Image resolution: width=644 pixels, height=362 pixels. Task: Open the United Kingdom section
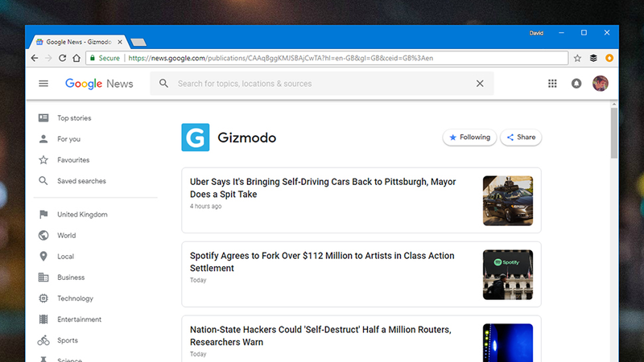click(x=82, y=214)
